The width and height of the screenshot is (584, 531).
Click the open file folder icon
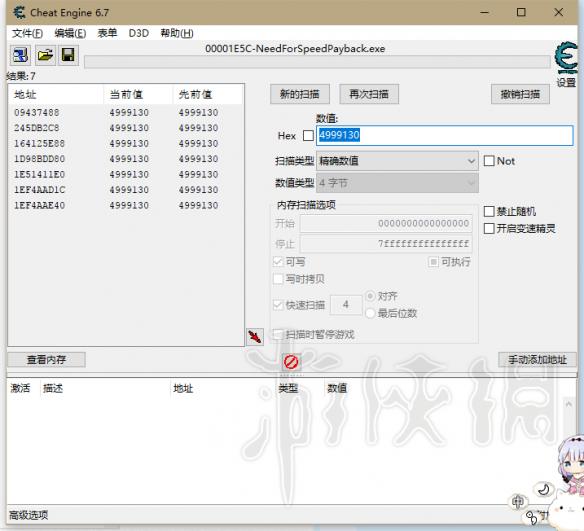pyautogui.click(x=45, y=55)
